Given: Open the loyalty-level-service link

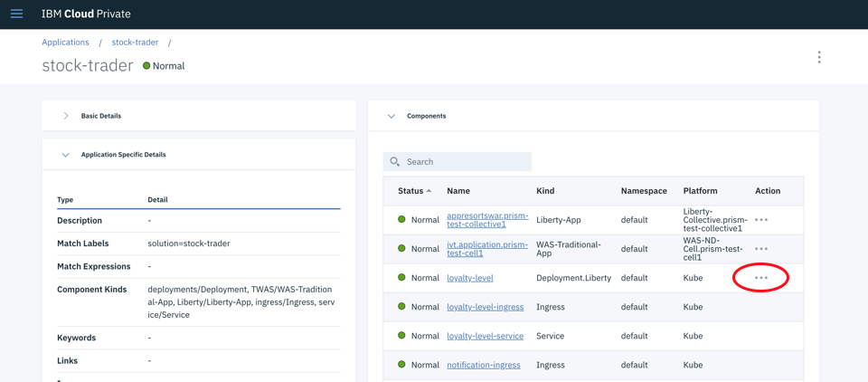Looking at the screenshot, I should pos(485,336).
